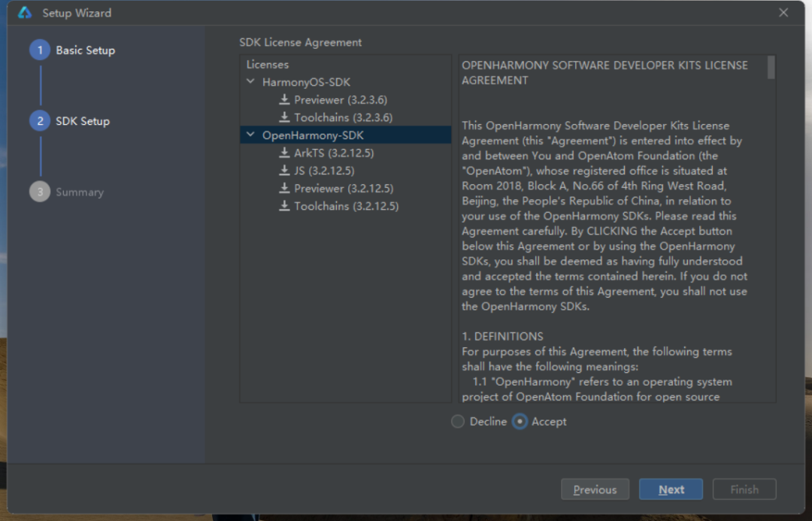Click download icon next to ArkTS (3.2.12.5)

(x=284, y=153)
